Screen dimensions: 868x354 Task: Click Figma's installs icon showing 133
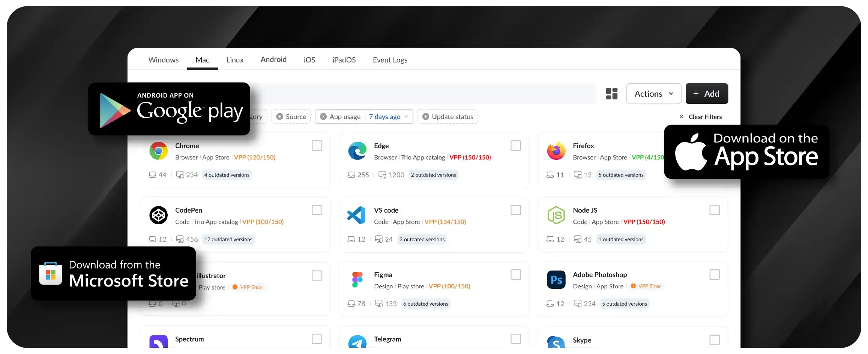[379, 304]
